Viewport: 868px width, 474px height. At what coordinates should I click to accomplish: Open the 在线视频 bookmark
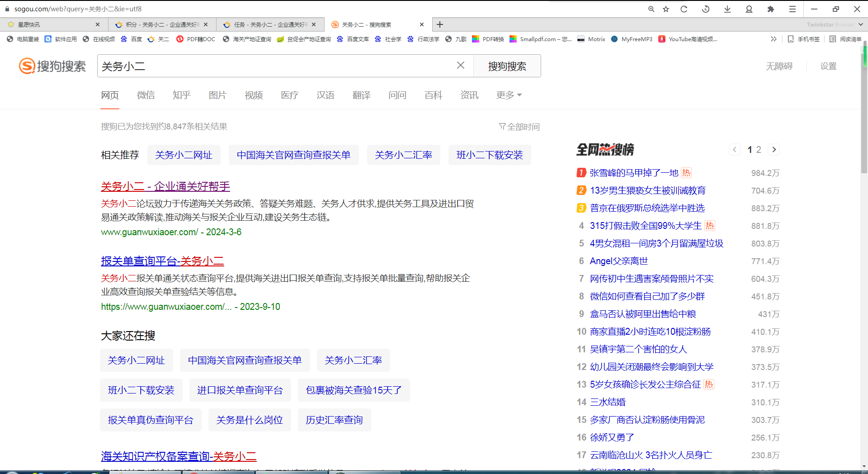pyautogui.click(x=99, y=39)
